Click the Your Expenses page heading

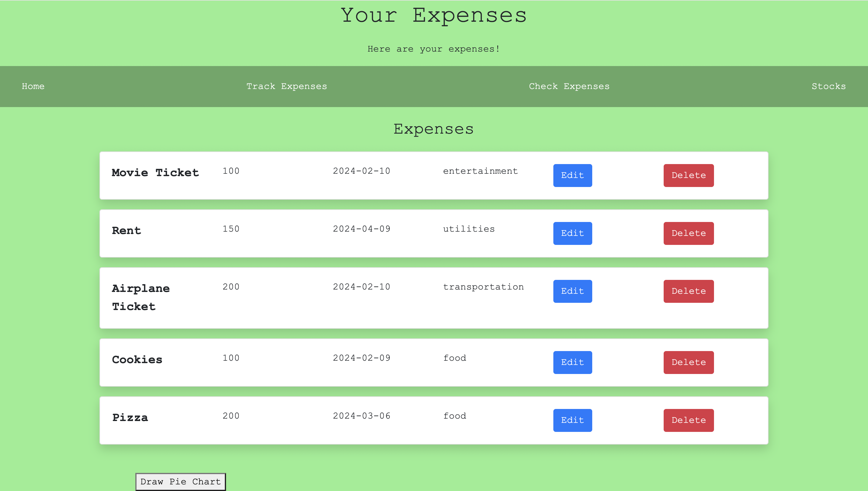pos(434,15)
